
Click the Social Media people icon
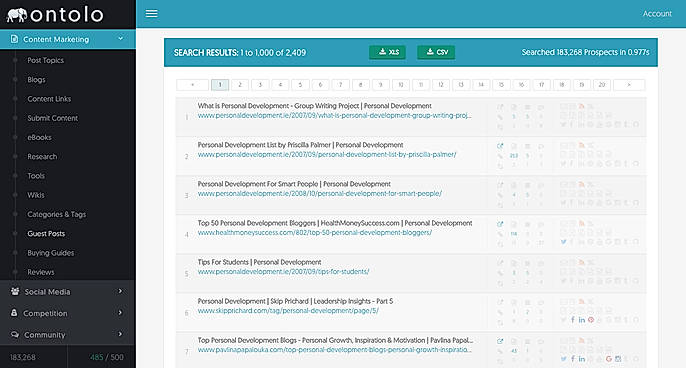(15, 291)
